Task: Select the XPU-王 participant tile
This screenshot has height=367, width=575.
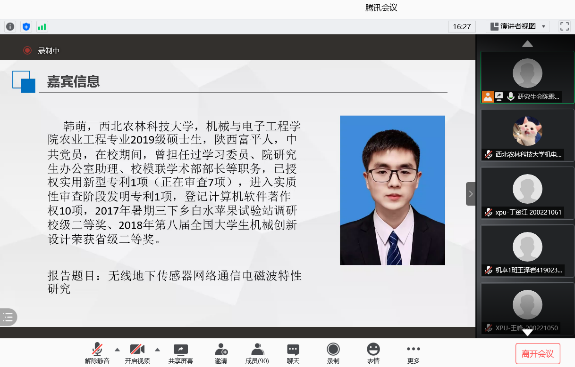Action: click(527, 309)
